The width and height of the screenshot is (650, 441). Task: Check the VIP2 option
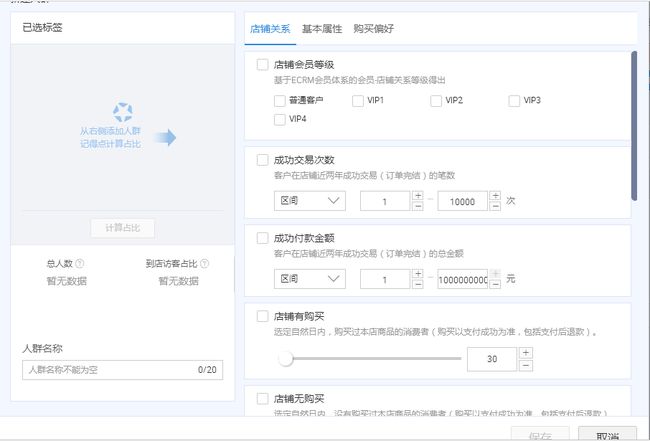tap(436, 101)
